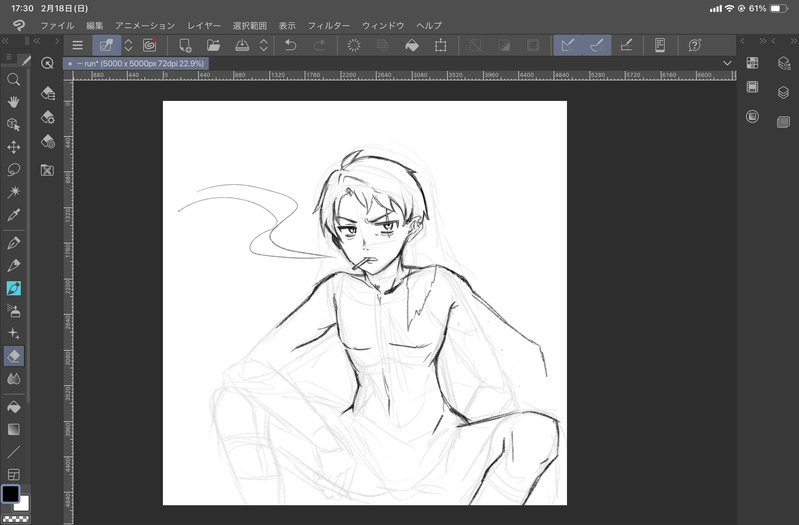Open the smartphone connect icon
799x525 pixels.
(x=660, y=45)
